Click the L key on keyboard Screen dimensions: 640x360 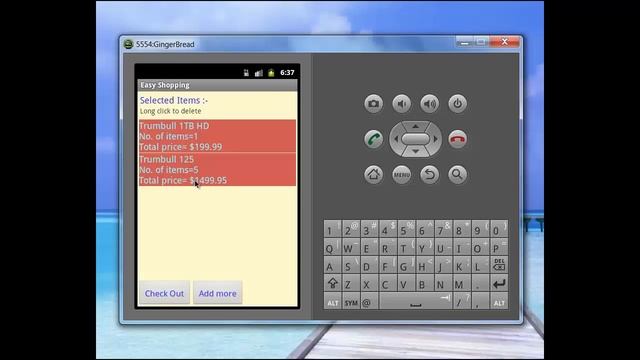pyautogui.click(x=480, y=264)
